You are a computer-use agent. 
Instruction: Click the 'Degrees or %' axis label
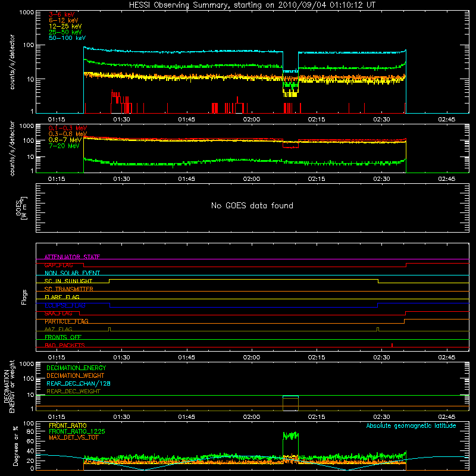[x=15, y=446]
